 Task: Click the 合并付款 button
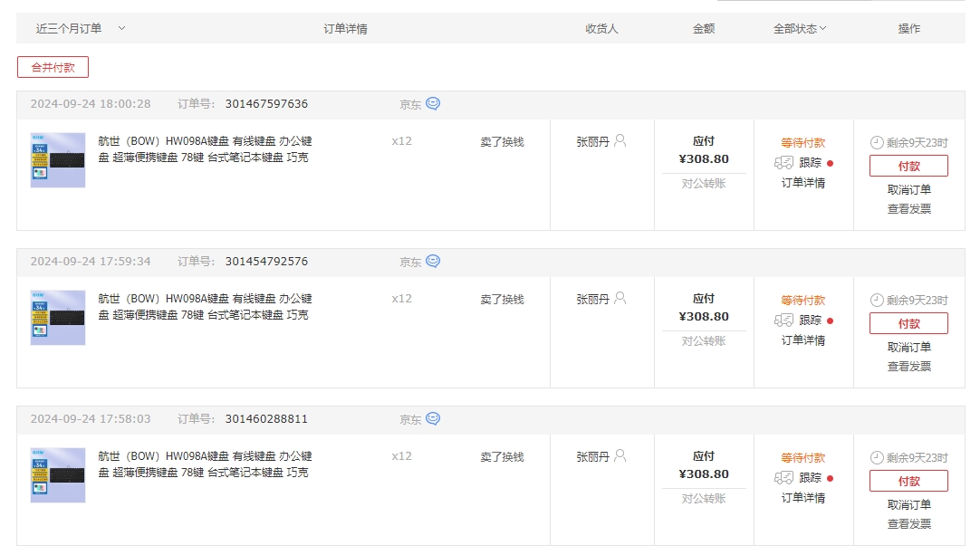pyautogui.click(x=53, y=68)
